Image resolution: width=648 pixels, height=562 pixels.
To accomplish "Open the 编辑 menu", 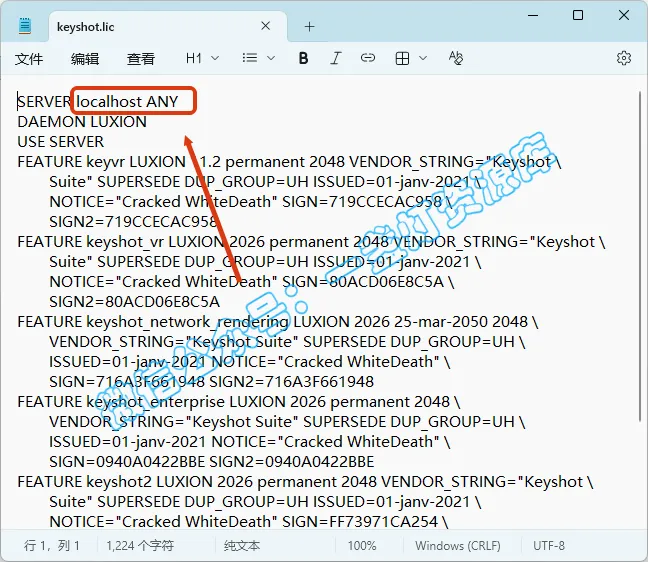I will [x=85, y=59].
